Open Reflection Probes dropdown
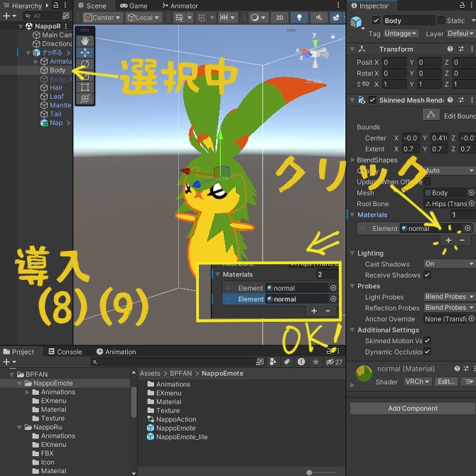476x476 pixels. click(449, 307)
